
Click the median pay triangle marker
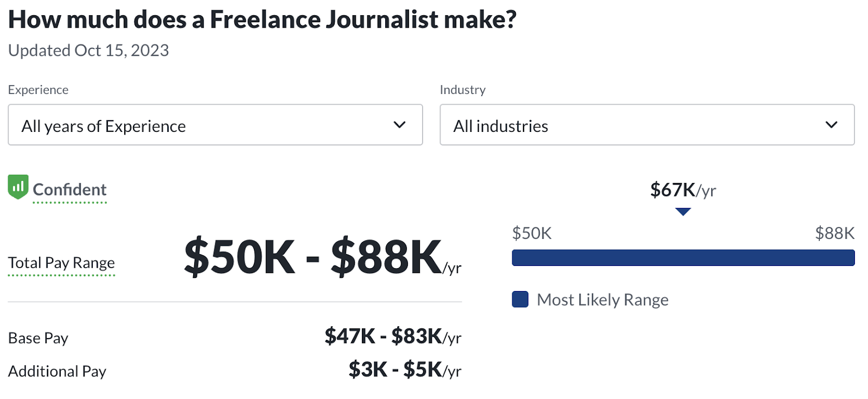(683, 212)
